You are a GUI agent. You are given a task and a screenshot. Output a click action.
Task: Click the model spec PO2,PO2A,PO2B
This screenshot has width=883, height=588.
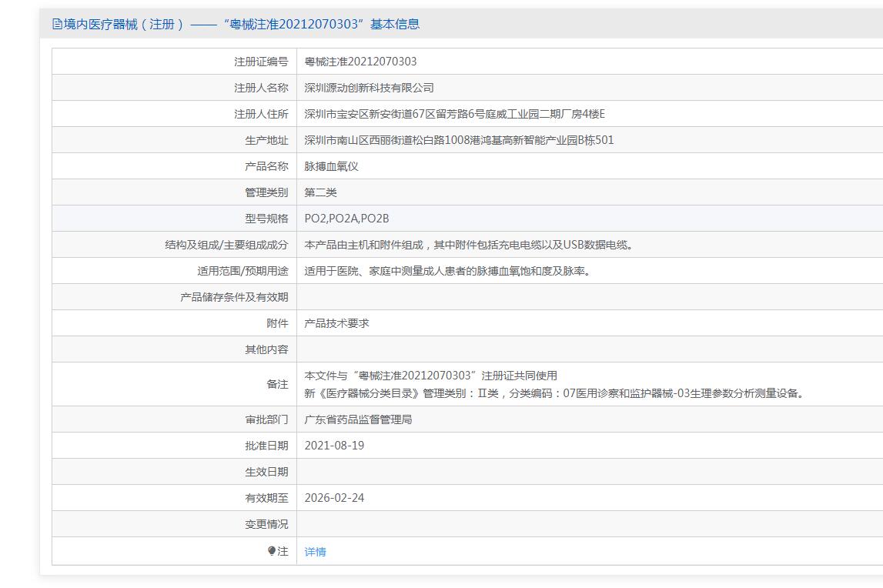click(x=346, y=219)
